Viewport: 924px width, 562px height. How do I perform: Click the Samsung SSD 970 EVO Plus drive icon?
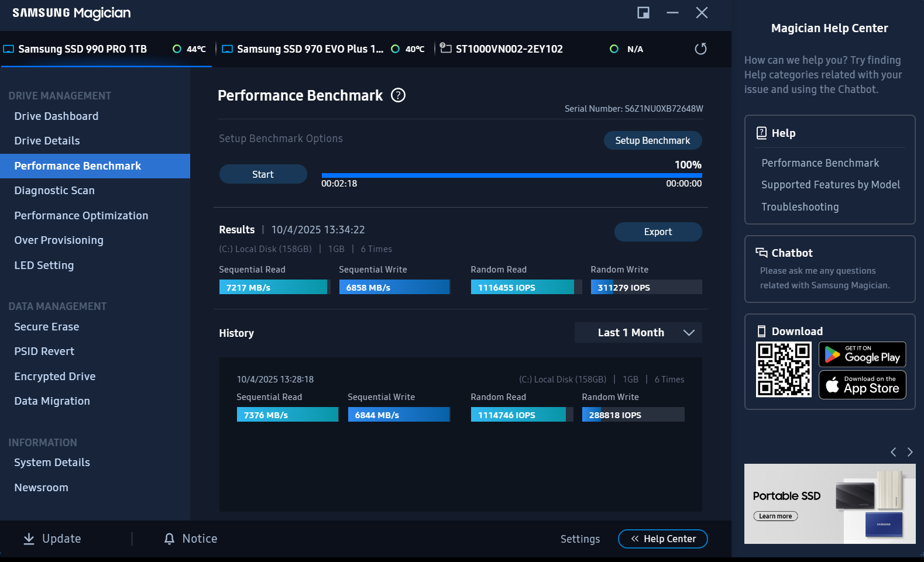tap(228, 49)
